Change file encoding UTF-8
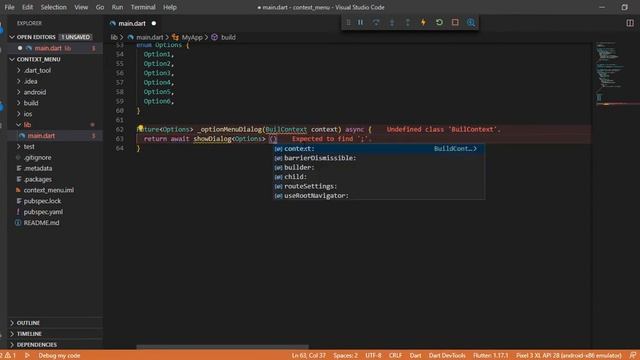This screenshot has width=640, height=360. (x=373, y=356)
